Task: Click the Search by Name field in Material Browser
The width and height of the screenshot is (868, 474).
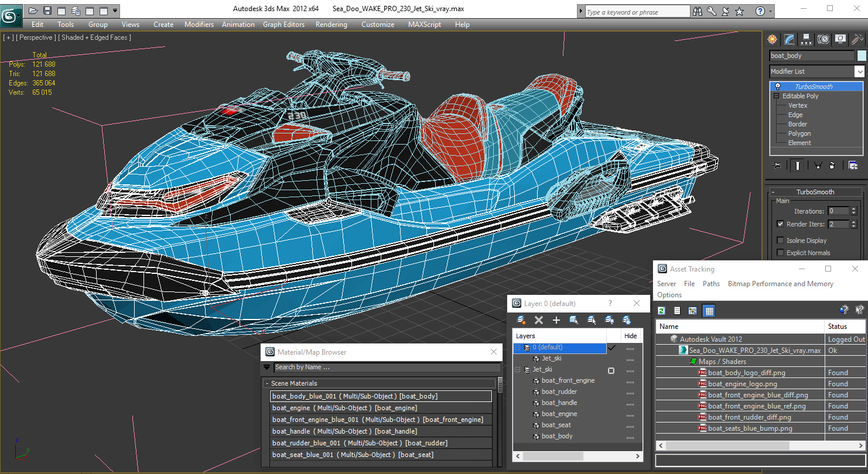Action: coord(387,367)
